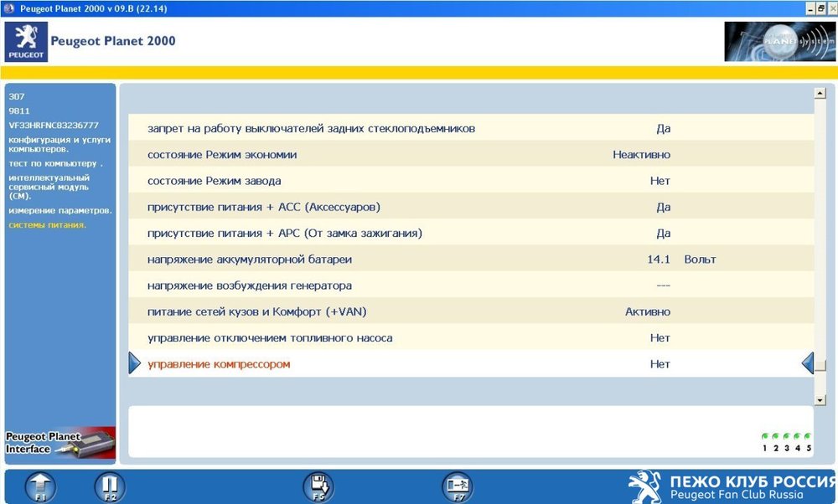The height and width of the screenshot is (504, 838).
Task: Click the Peugeot Fan Club Russia logo
Action: (732, 487)
